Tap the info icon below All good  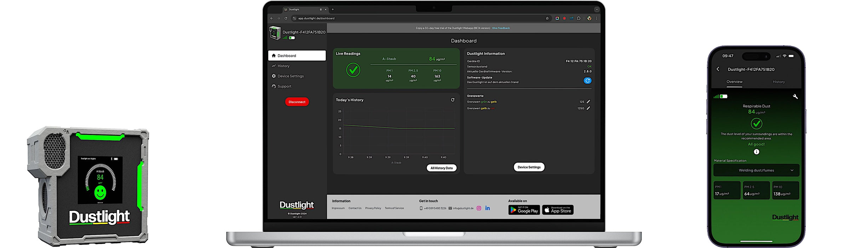point(756,152)
